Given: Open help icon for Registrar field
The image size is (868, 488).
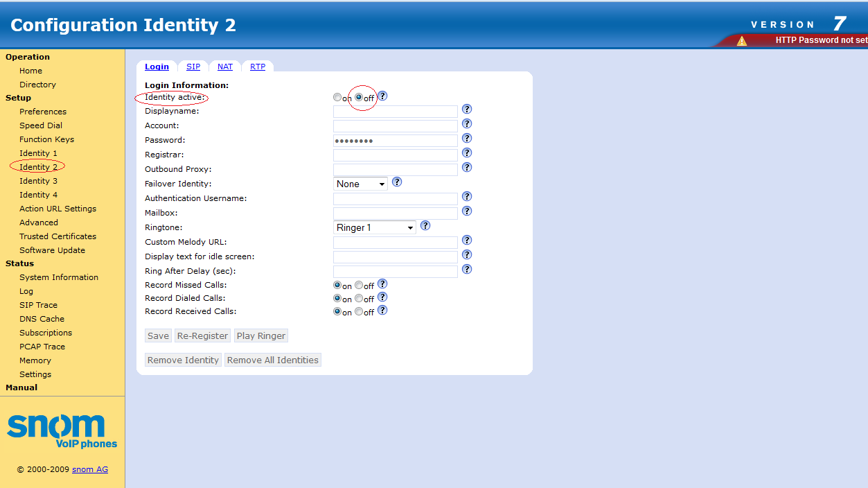Looking at the screenshot, I should [x=467, y=153].
